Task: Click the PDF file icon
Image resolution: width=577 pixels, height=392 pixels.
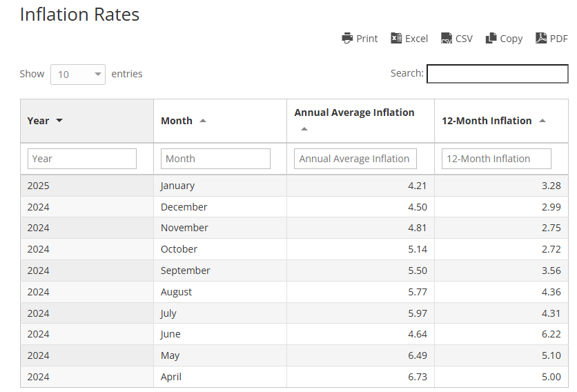Action: pos(541,38)
